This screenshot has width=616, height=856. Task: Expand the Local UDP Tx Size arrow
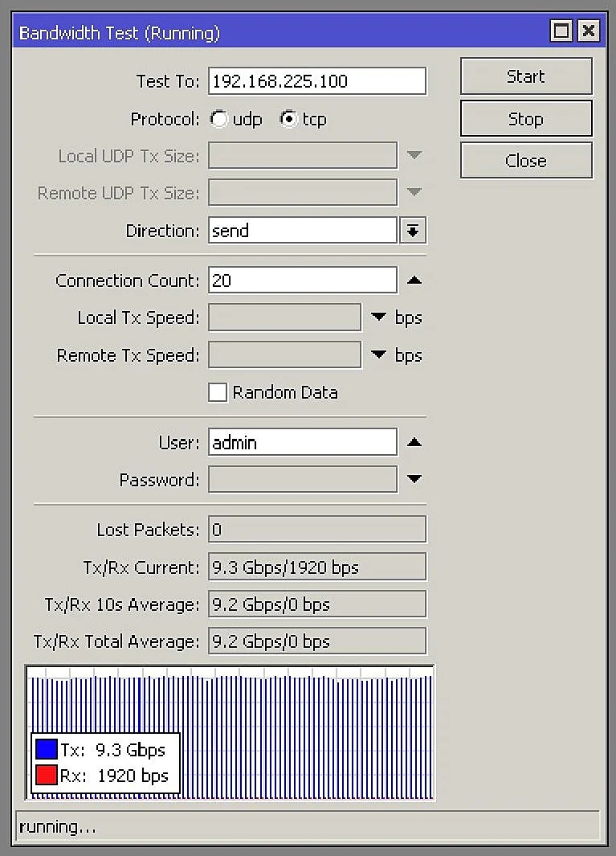pos(414,155)
